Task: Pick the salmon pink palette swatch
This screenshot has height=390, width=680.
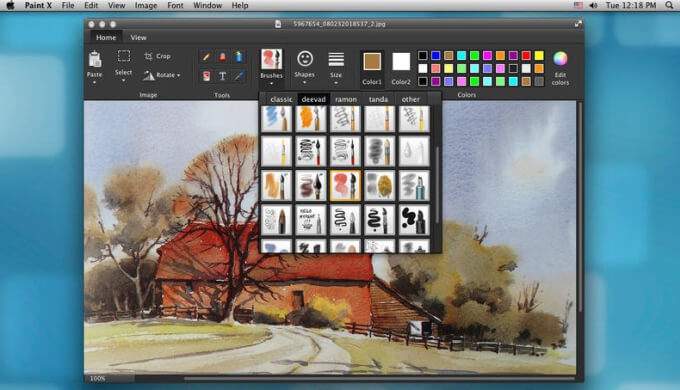Action: [435, 69]
